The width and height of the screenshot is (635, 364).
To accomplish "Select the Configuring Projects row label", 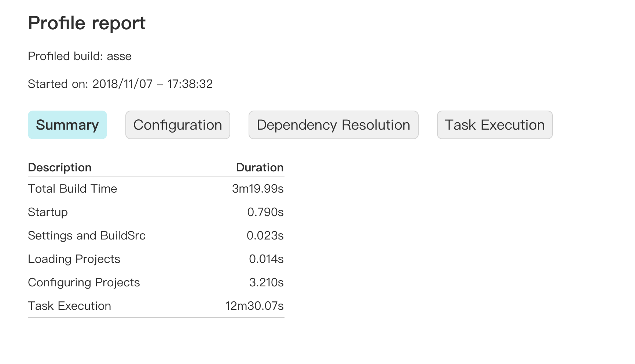I will [84, 282].
